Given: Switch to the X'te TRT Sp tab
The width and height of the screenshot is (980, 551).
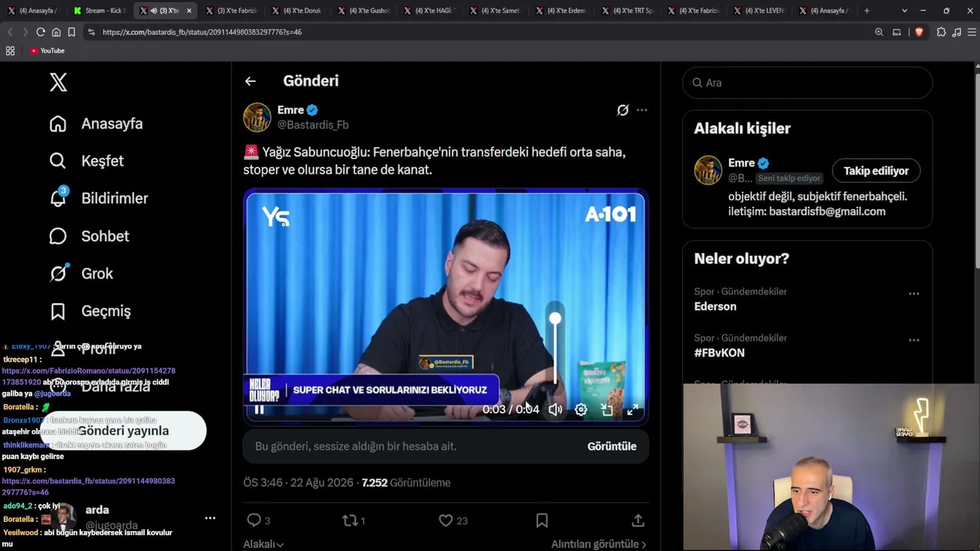Looking at the screenshot, I should coord(626,11).
